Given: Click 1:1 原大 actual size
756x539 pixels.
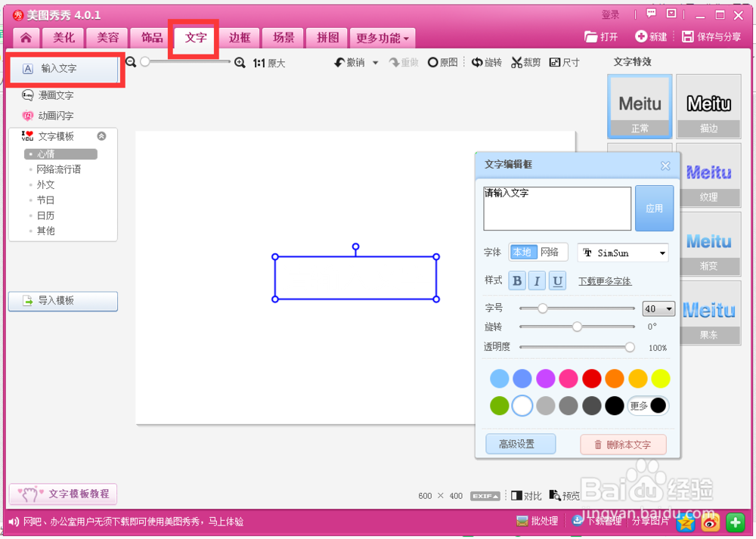Looking at the screenshot, I should (x=269, y=64).
